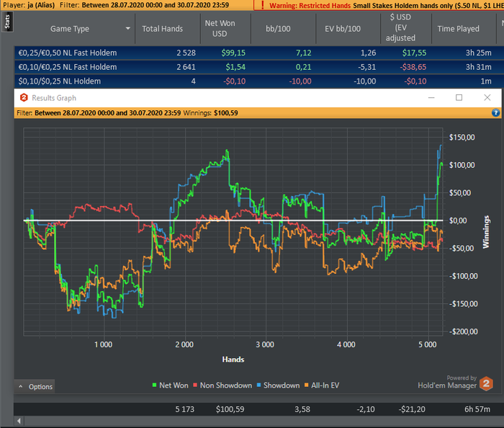
Task: Click the red warning exclamation icon
Action: tap(262, 5)
